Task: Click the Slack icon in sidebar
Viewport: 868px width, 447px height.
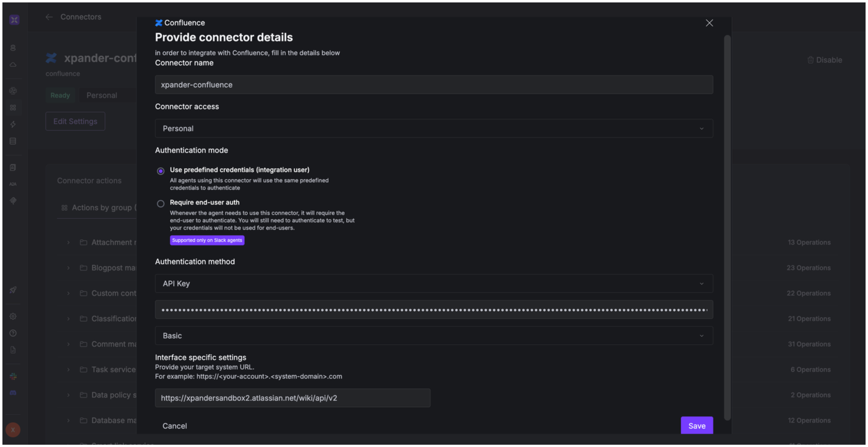Action: [13, 376]
